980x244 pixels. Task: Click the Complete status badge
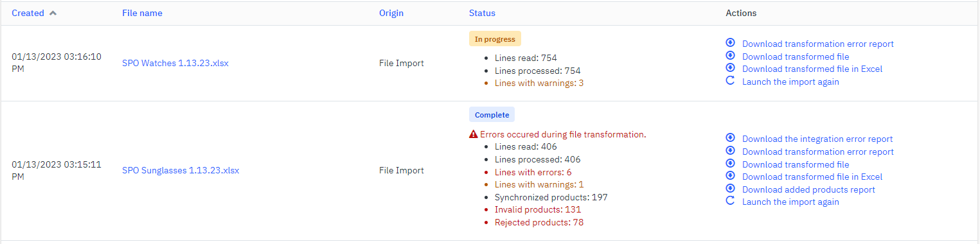(x=492, y=115)
